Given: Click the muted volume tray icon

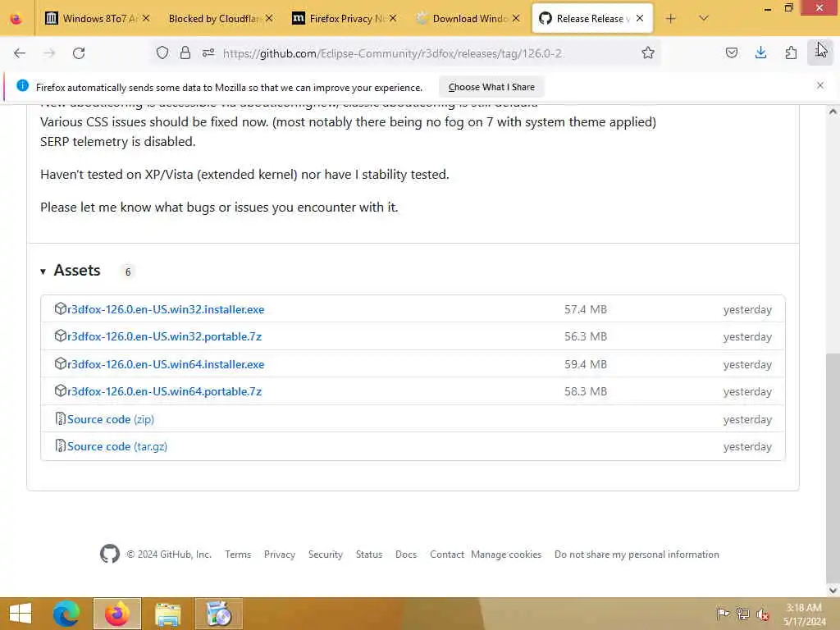Looking at the screenshot, I should (x=763, y=614).
